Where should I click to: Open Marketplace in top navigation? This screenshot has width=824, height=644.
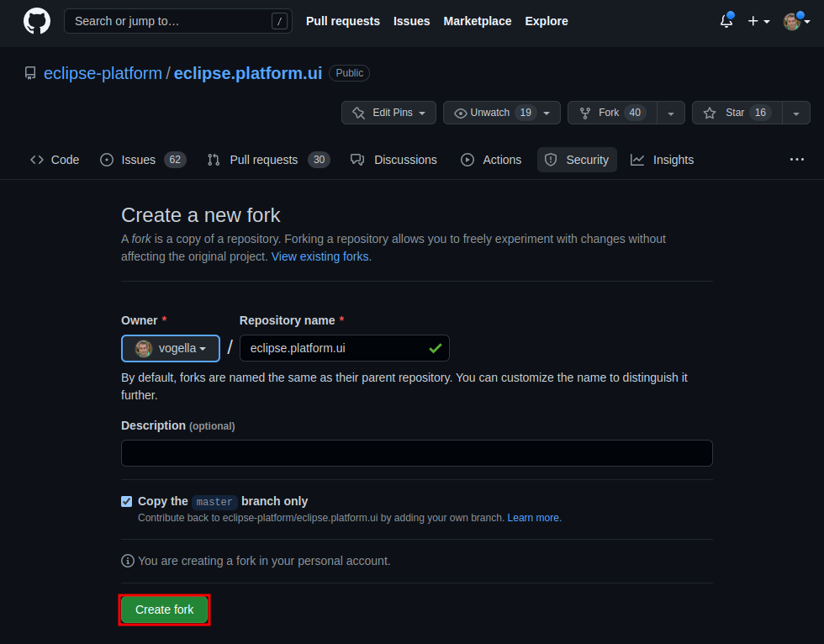(478, 21)
